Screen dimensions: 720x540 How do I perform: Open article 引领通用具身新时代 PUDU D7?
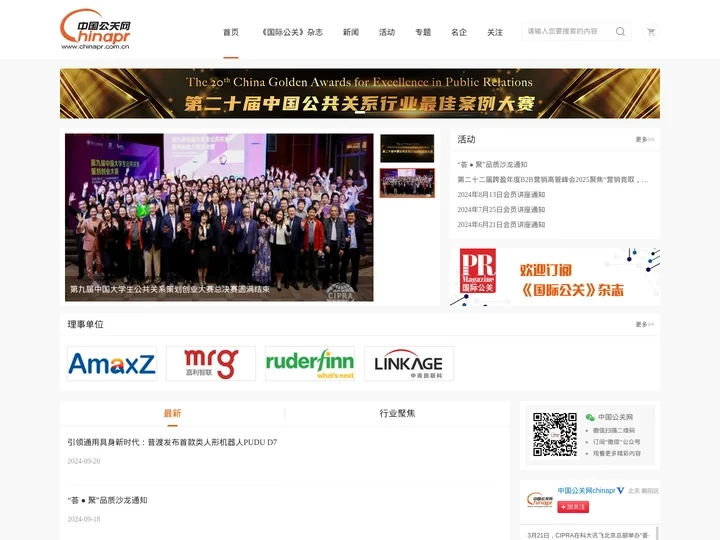(172, 442)
